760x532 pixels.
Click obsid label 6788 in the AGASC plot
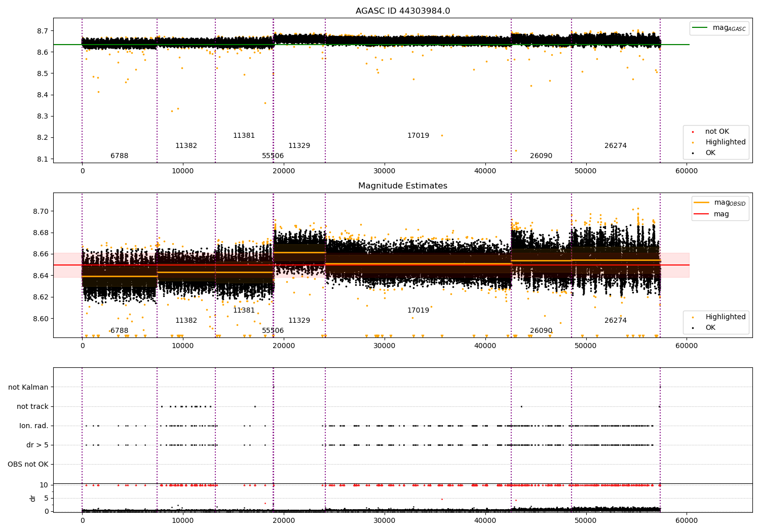click(120, 156)
